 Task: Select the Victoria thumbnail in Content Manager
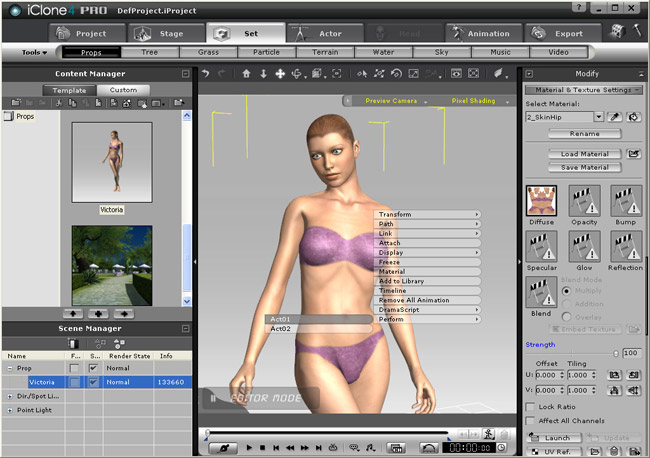coord(111,163)
